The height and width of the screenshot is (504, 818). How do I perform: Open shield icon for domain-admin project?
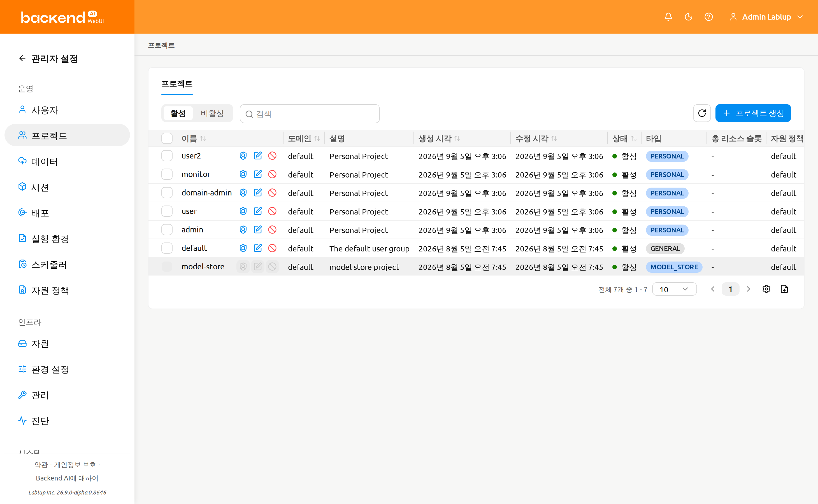click(x=243, y=193)
